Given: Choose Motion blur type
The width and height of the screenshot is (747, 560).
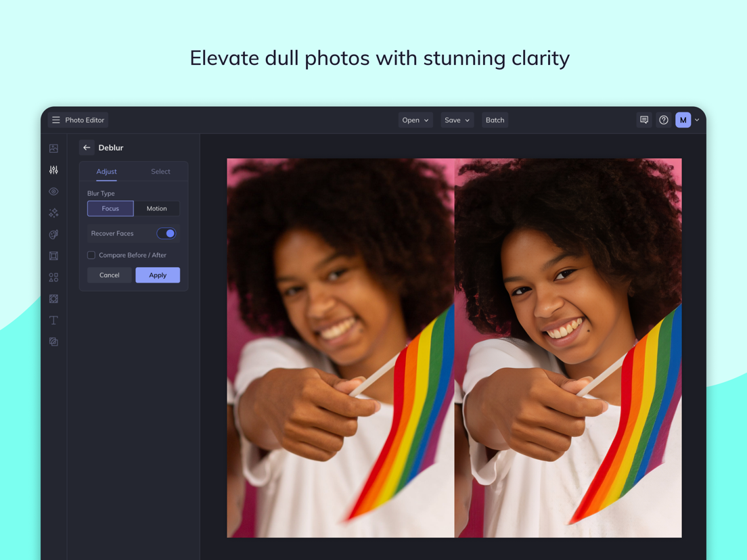Looking at the screenshot, I should tap(157, 208).
